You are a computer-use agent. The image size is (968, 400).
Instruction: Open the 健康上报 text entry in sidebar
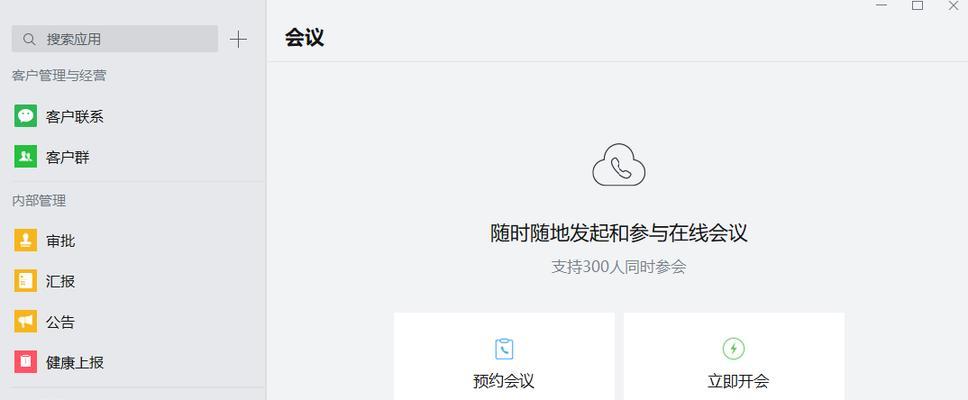[75, 362]
